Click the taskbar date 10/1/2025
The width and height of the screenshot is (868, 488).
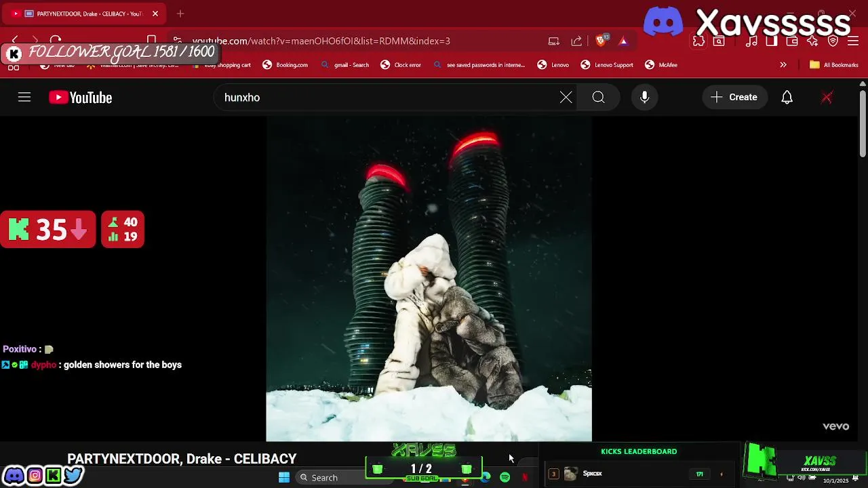836,481
